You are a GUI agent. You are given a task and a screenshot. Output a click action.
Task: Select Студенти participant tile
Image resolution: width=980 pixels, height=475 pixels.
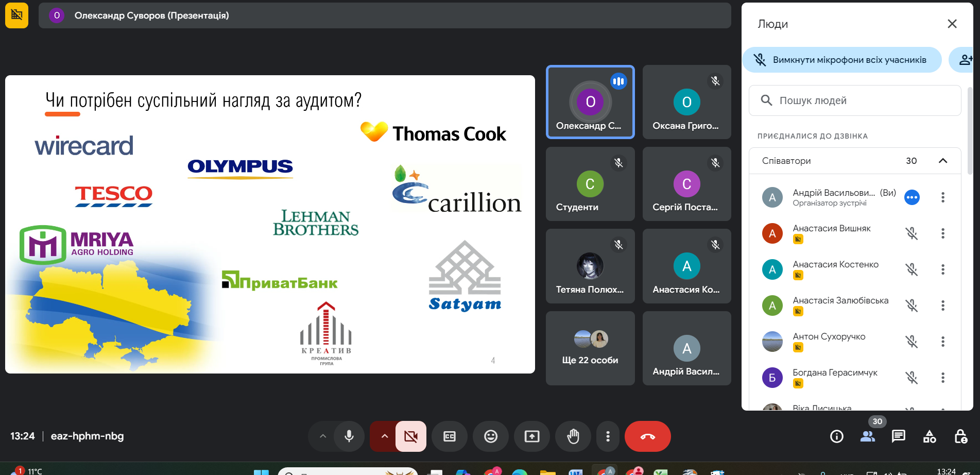[x=590, y=184]
